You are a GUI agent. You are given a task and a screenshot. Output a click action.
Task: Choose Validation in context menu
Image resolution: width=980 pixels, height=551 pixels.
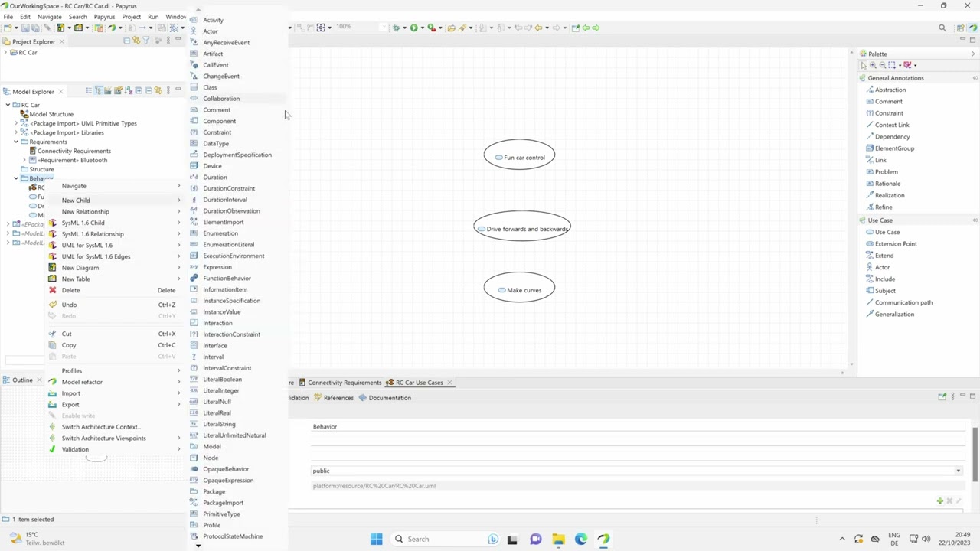(116, 449)
